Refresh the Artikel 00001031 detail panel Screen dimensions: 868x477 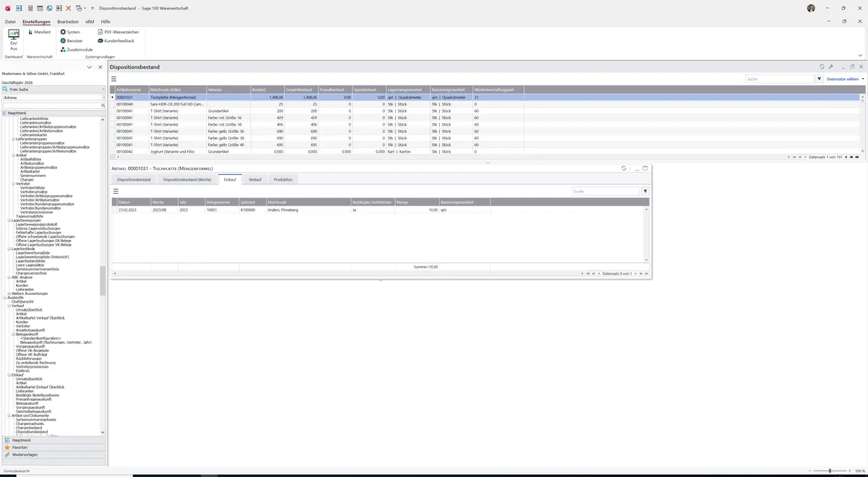[x=624, y=168]
